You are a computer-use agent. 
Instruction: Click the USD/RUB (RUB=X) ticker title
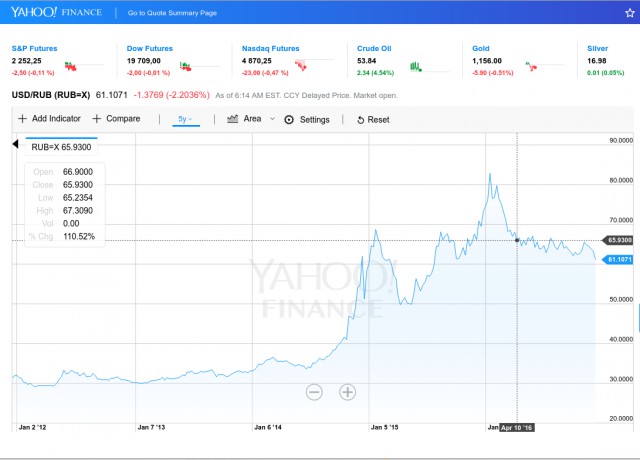point(51,95)
